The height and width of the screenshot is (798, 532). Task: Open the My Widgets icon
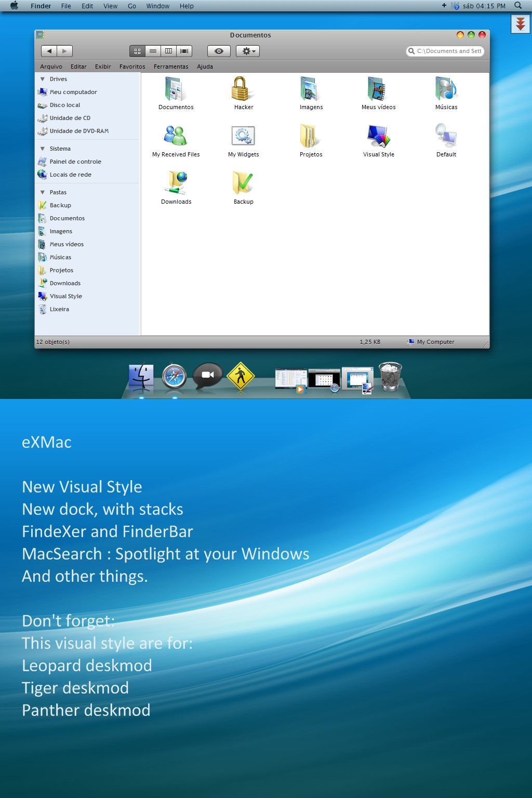point(243,136)
